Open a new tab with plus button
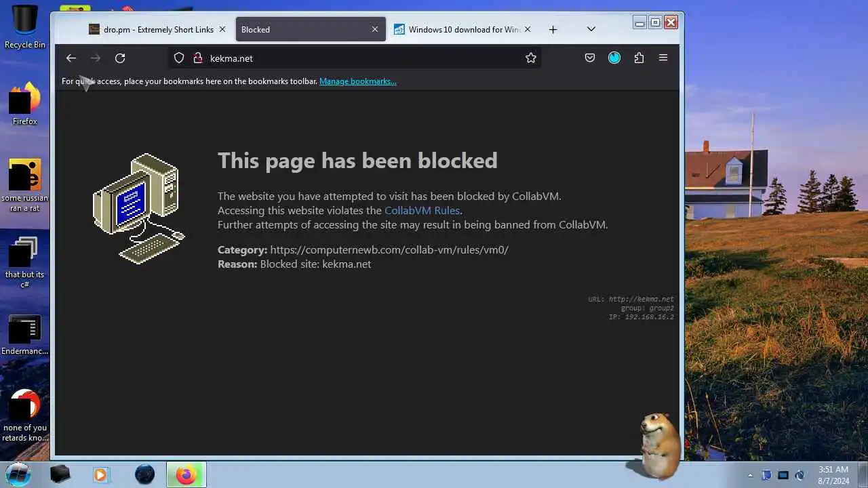 (553, 30)
